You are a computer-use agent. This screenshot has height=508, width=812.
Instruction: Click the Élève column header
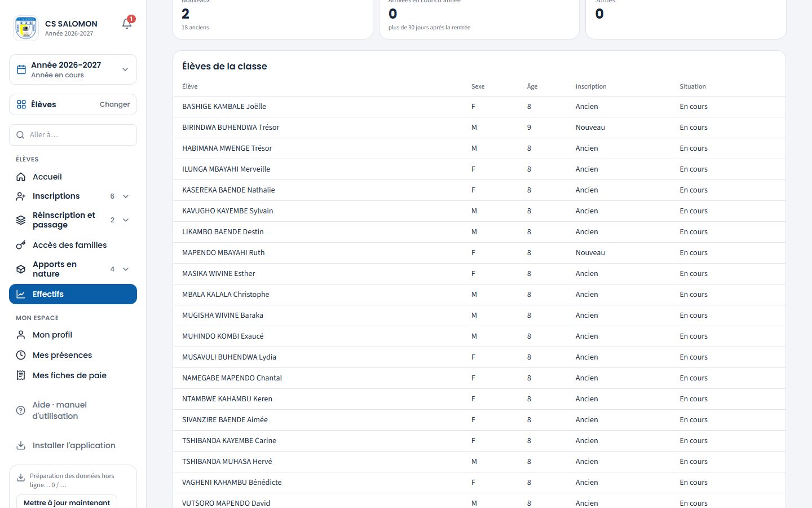point(190,86)
